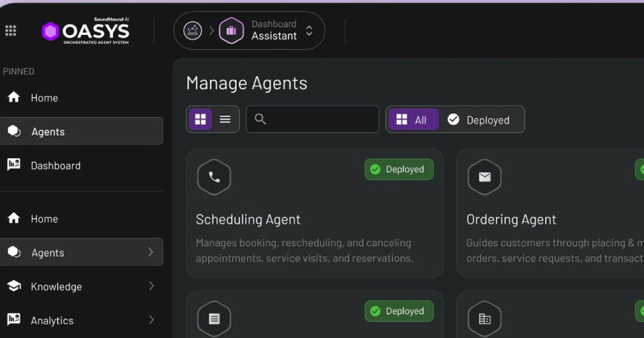The image size is (644, 338).
Task: Click pinned Dashboard chart icon
Action: (13, 165)
